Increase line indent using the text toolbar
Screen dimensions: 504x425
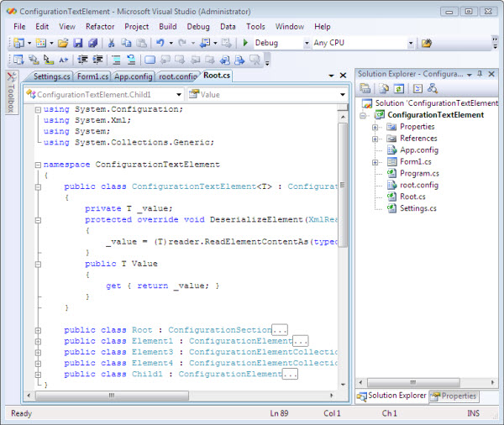97,60
